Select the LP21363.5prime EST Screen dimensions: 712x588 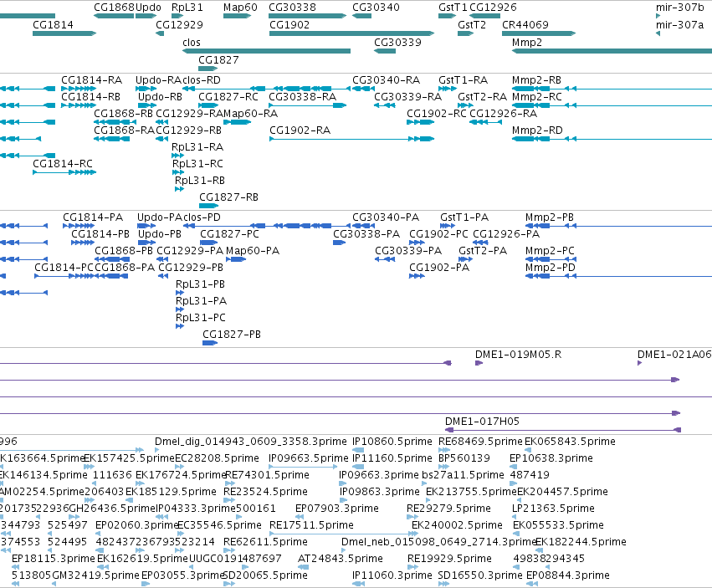pyautogui.click(x=515, y=517)
